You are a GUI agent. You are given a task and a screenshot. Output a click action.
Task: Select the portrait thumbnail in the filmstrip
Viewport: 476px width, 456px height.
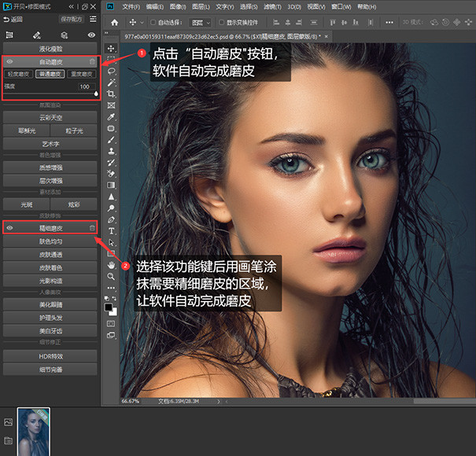click(34, 431)
